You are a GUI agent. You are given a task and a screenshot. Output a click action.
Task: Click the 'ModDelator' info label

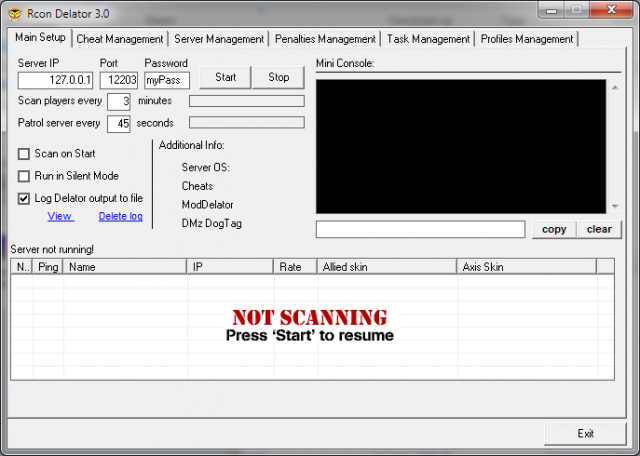pos(207,205)
